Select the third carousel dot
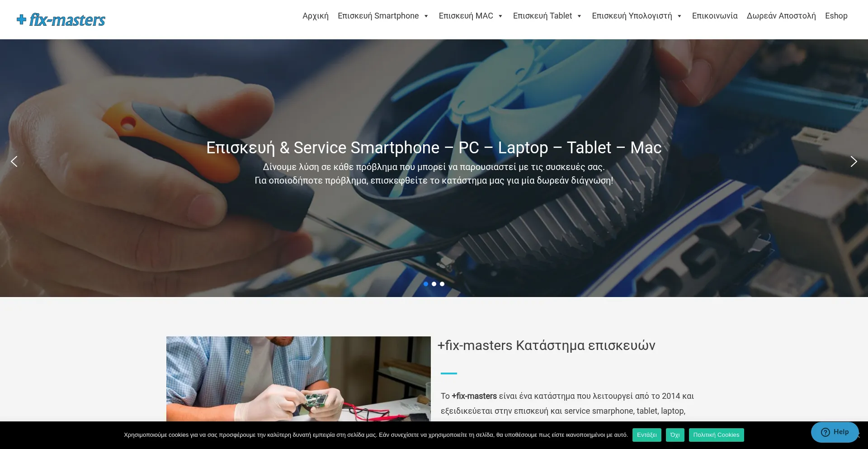 coord(442,284)
